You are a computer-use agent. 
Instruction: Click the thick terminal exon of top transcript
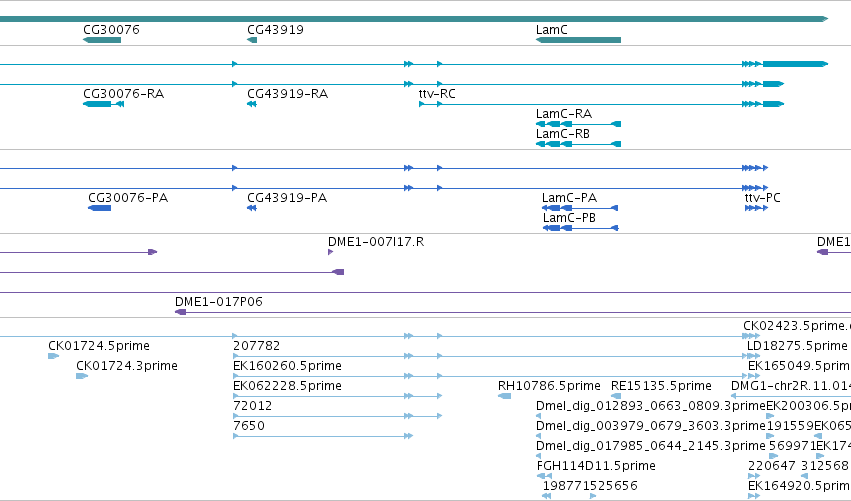pyautogui.click(x=795, y=64)
